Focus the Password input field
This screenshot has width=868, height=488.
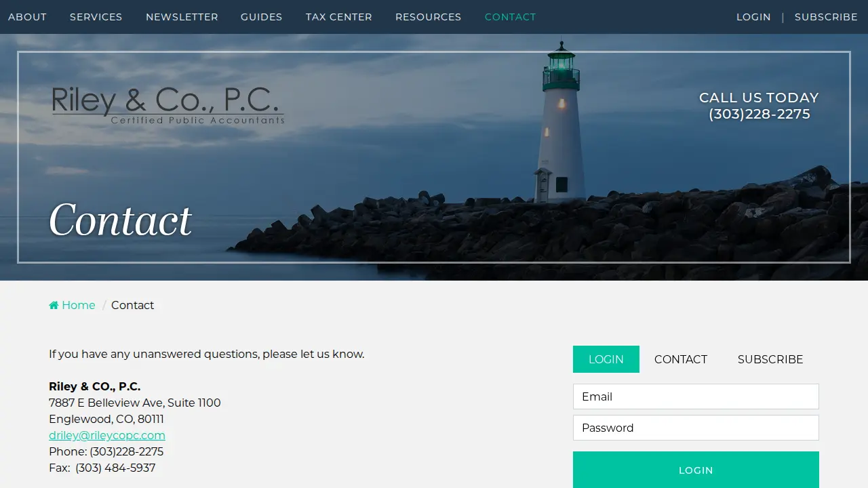point(696,428)
